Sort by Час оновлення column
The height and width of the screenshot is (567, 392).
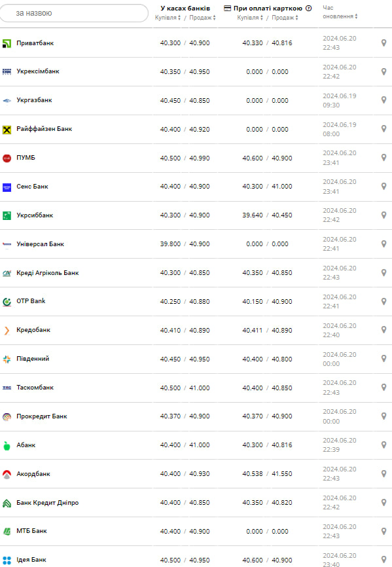click(x=340, y=12)
